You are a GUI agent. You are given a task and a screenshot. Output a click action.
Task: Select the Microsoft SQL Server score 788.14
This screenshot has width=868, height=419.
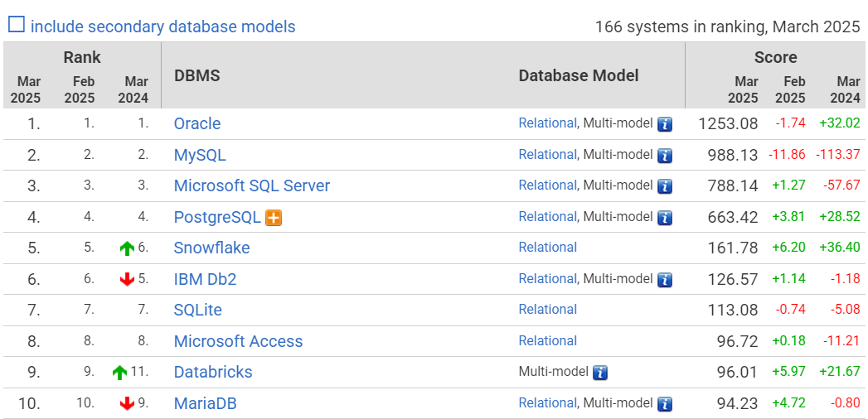click(x=733, y=186)
